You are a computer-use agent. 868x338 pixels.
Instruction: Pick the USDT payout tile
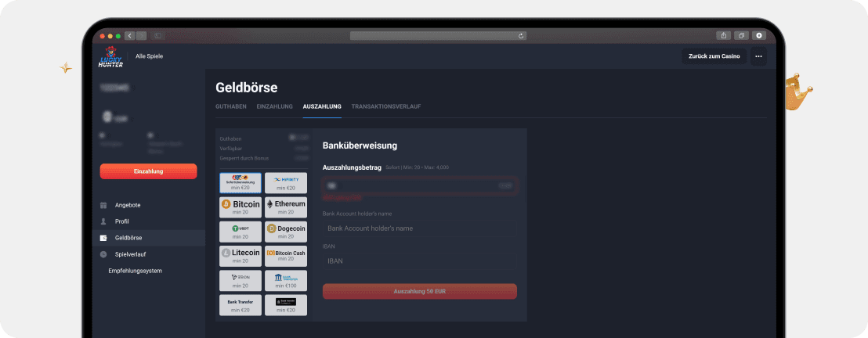(241, 232)
